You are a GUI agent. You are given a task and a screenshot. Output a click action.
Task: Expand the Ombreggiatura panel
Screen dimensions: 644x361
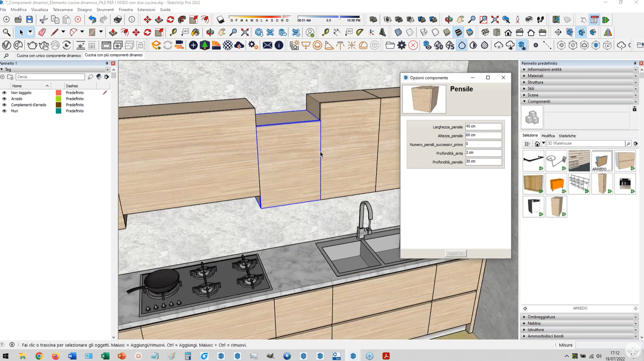541,317
